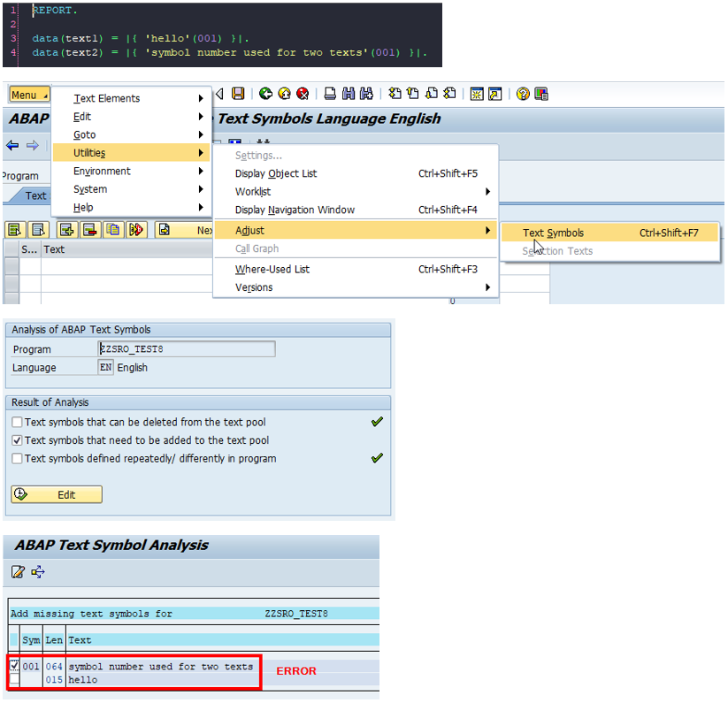Click the Print icon in toolbar
Image resolution: width=728 pixels, height=703 pixels.
[x=330, y=94]
